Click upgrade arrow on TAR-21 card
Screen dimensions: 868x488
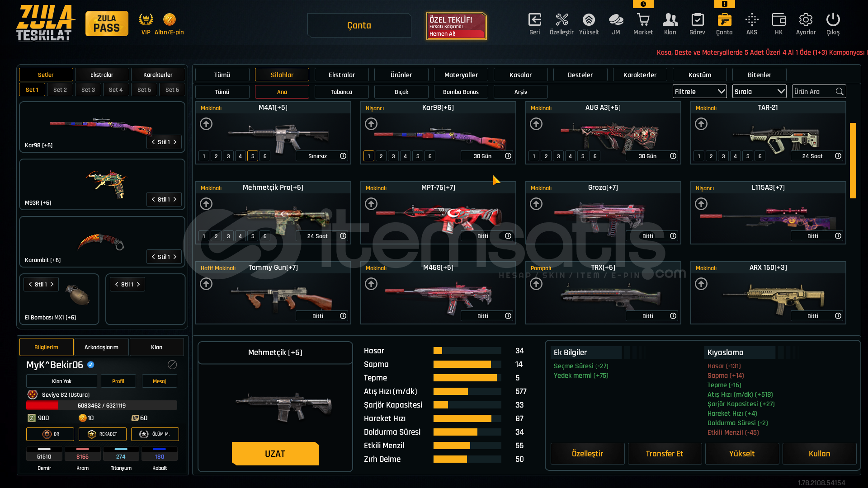[x=701, y=124]
